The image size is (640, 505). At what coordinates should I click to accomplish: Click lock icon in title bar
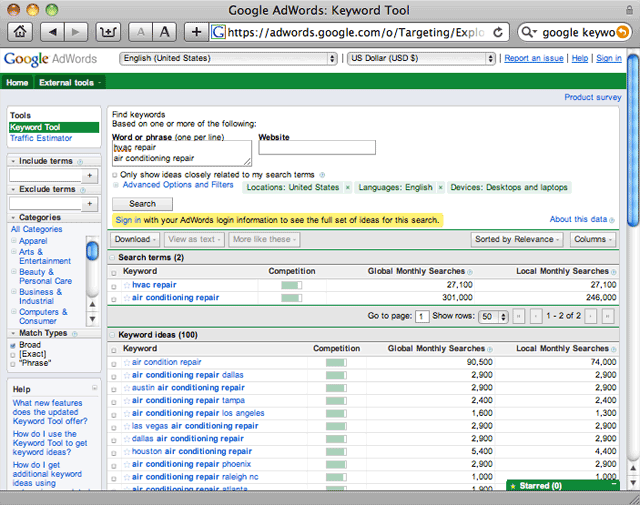[629, 10]
